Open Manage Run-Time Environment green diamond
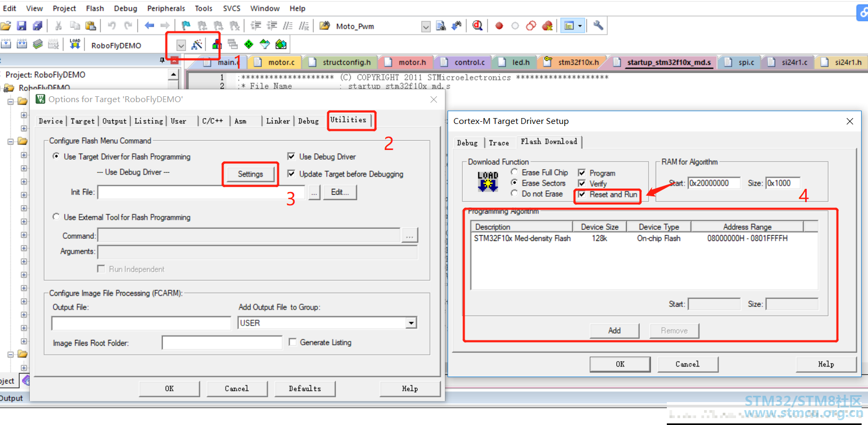The width and height of the screenshot is (868, 425). (249, 44)
